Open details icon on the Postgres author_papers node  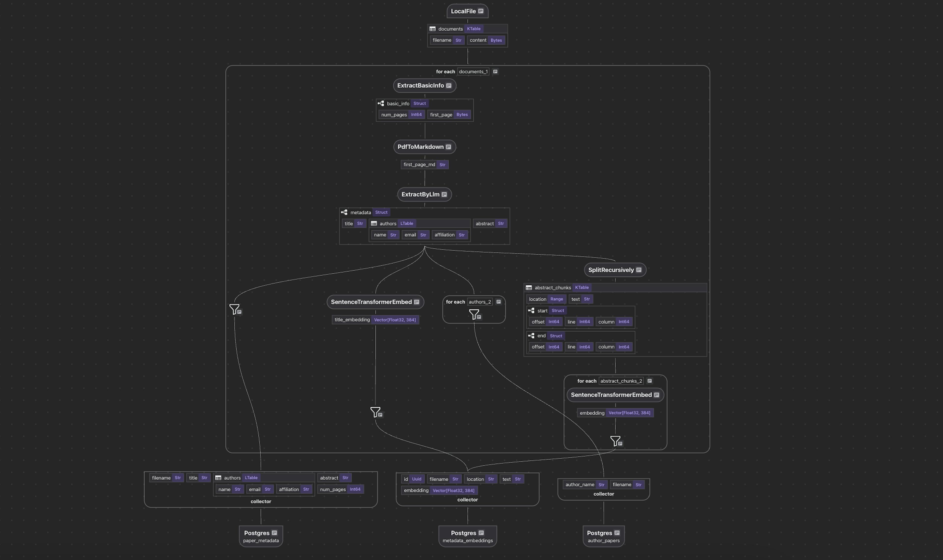(x=617, y=533)
